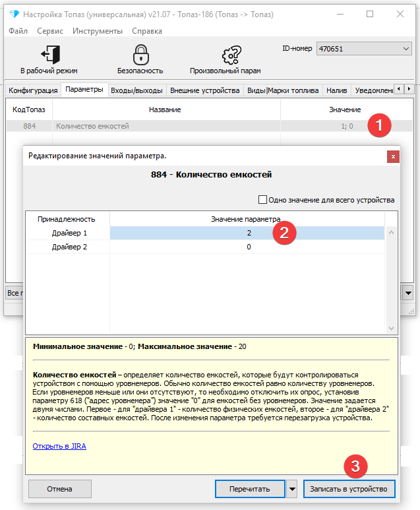Click the 'Значение' column header
The width and height of the screenshot is (420, 510).
click(345, 110)
